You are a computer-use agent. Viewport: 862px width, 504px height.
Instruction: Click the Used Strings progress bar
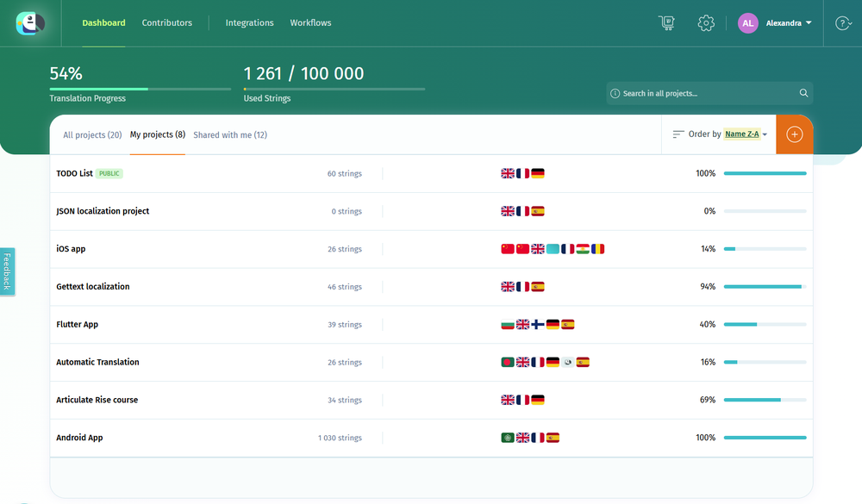334,89
